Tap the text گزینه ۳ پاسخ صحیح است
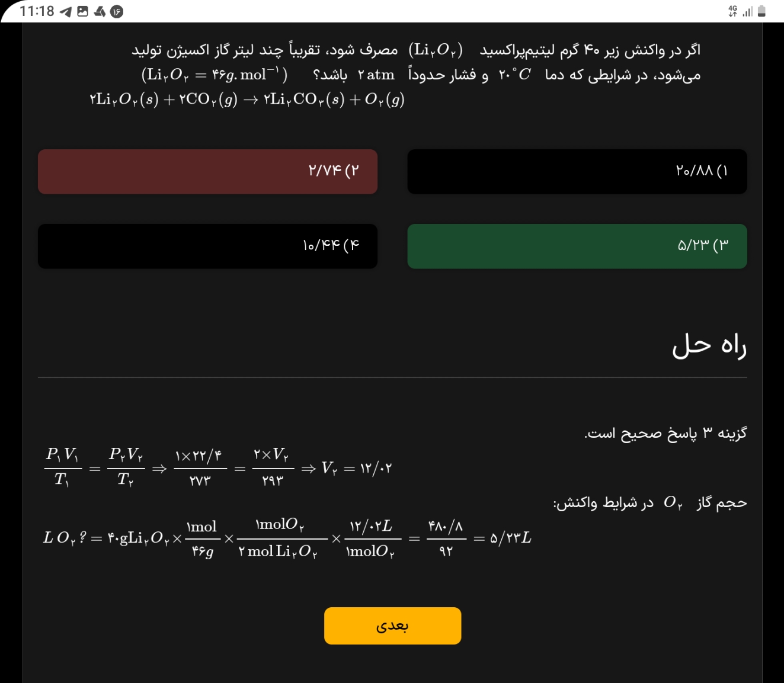The width and height of the screenshot is (784, 683). click(x=665, y=434)
